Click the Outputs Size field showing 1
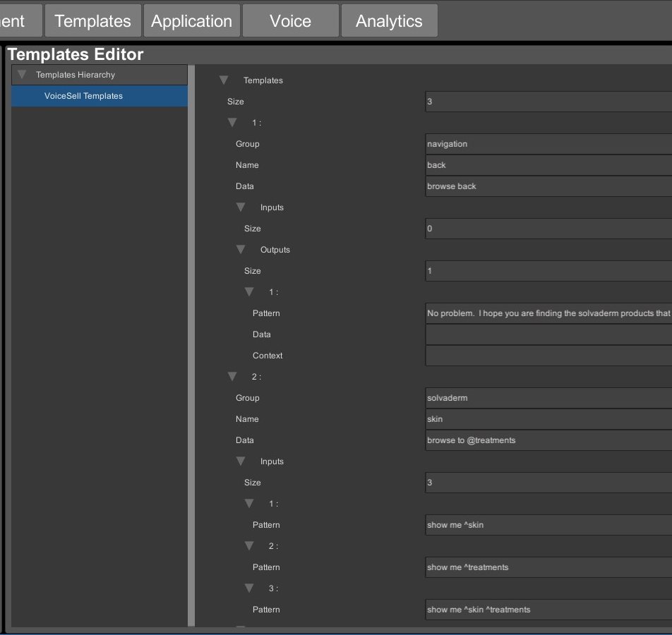672x635 pixels. (x=548, y=271)
